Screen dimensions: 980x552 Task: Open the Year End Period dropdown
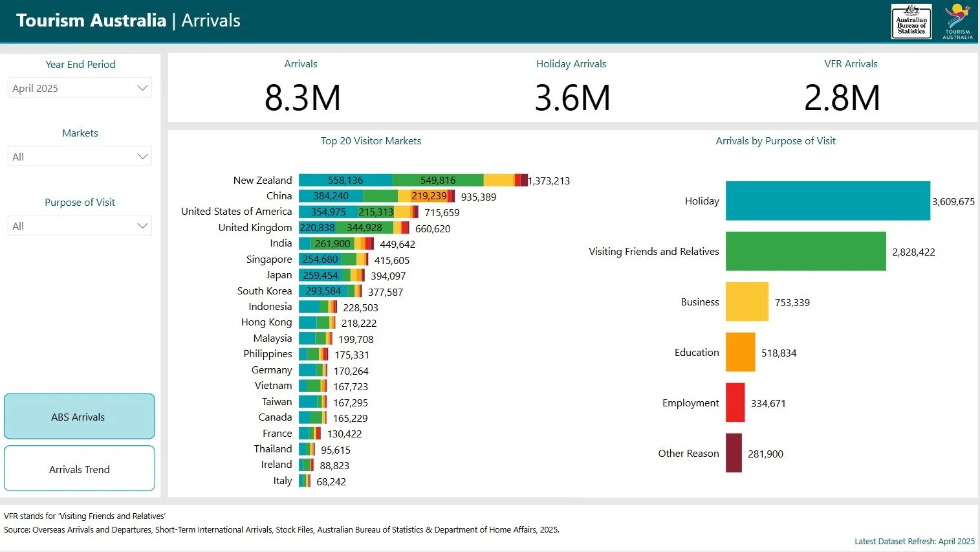coord(80,88)
